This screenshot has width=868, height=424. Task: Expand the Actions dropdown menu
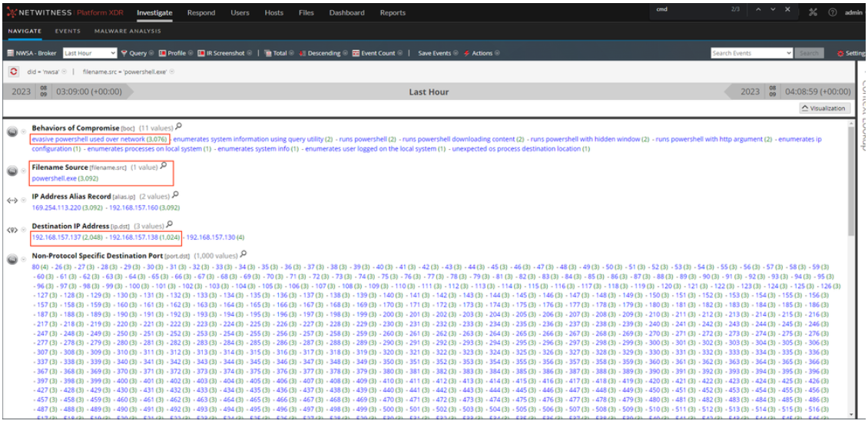click(482, 53)
